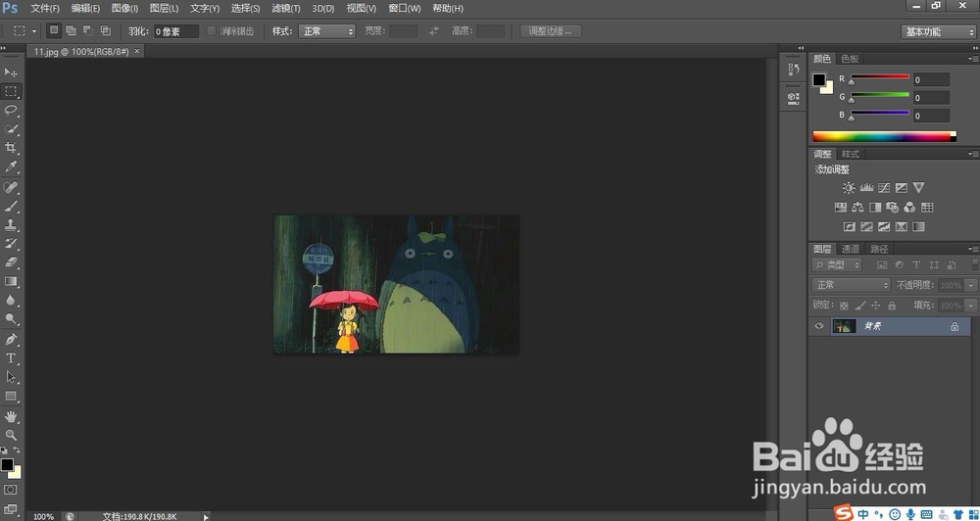
Task: Switch to the 通道 channels tab
Action: coord(850,249)
